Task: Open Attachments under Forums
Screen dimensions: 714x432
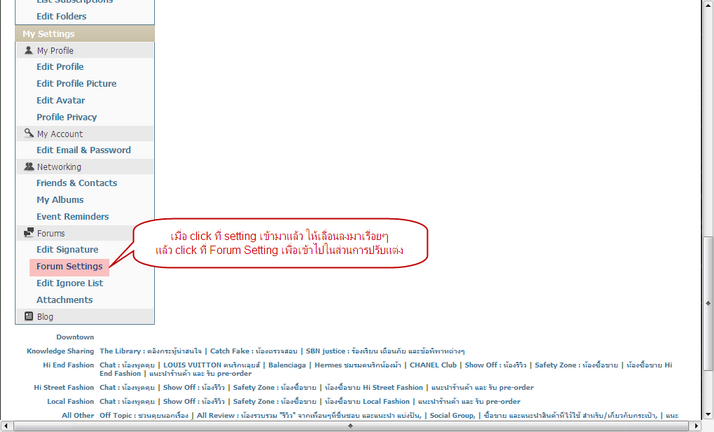Action: click(x=64, y=300)
